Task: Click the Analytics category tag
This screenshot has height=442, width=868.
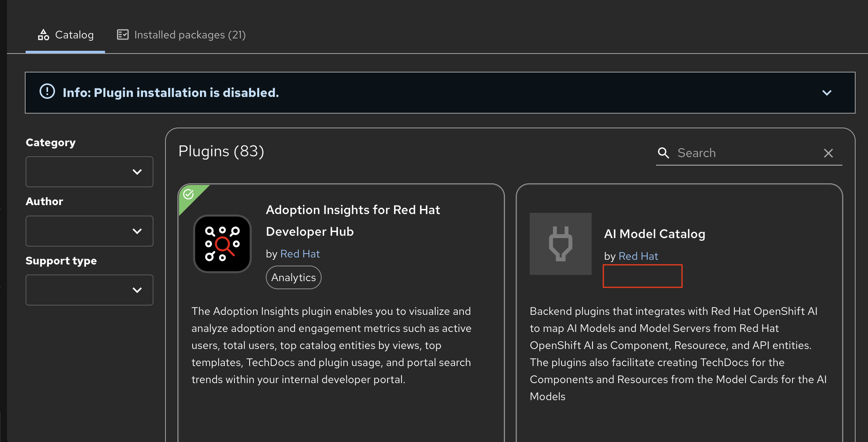Action: pyautogui.click(x=293, y=277)
